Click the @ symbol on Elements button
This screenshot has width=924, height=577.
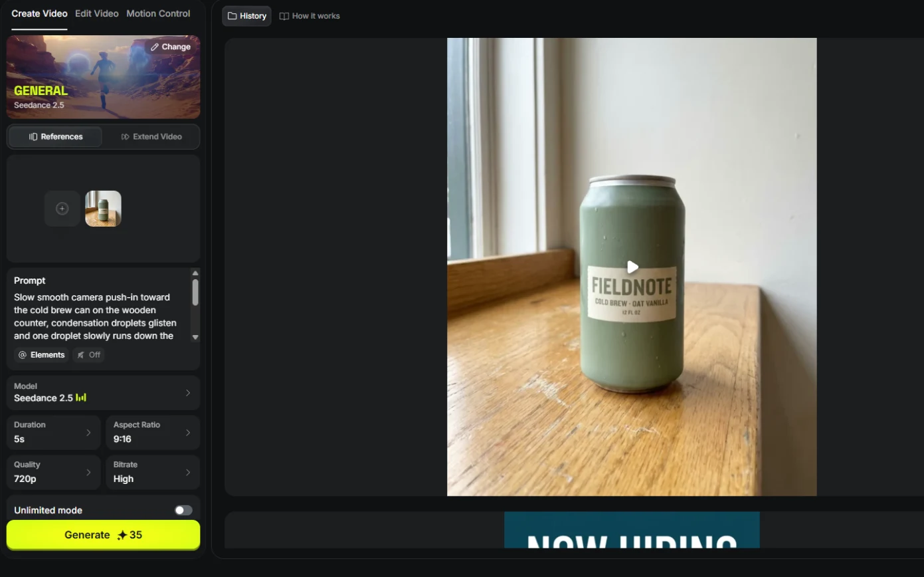[23, 355]
